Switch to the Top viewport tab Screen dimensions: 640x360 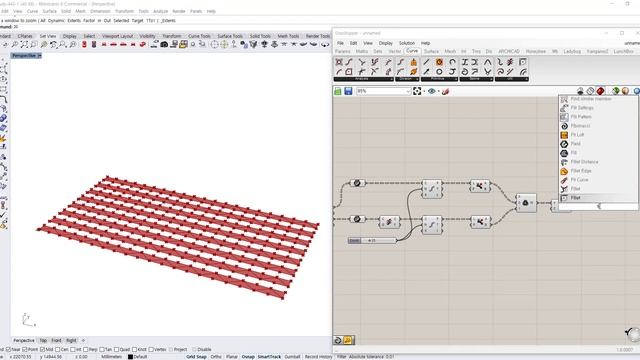[43, 340]
